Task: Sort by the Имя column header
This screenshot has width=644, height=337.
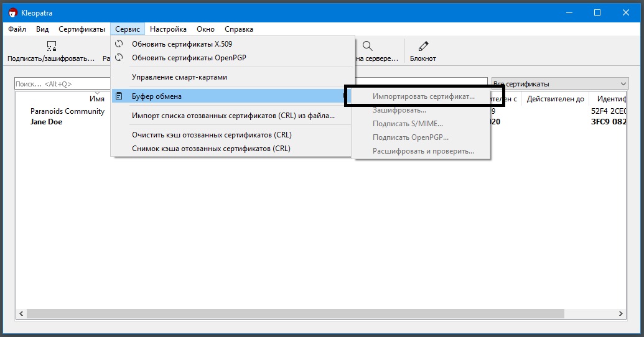Action: 97,98
